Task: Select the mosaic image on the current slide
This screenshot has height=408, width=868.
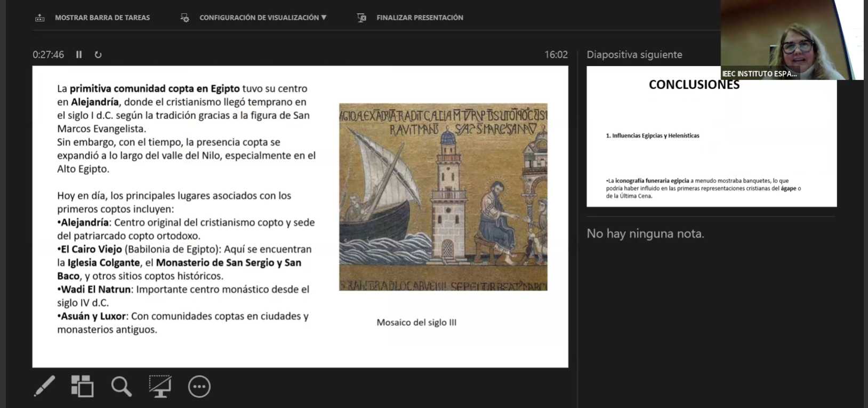Action: (443, 197)
